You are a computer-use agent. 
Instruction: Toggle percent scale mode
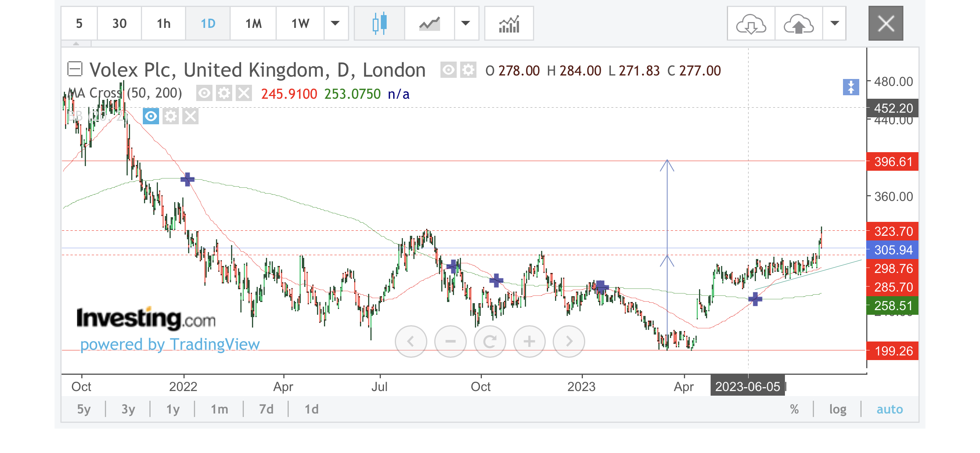794,409
